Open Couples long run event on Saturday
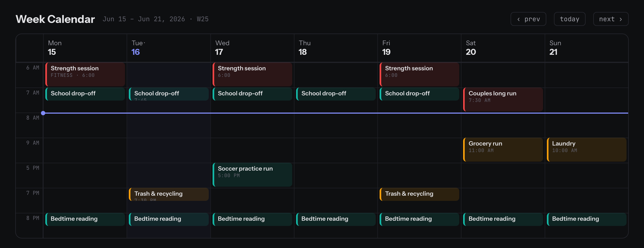 click(503, 99)
